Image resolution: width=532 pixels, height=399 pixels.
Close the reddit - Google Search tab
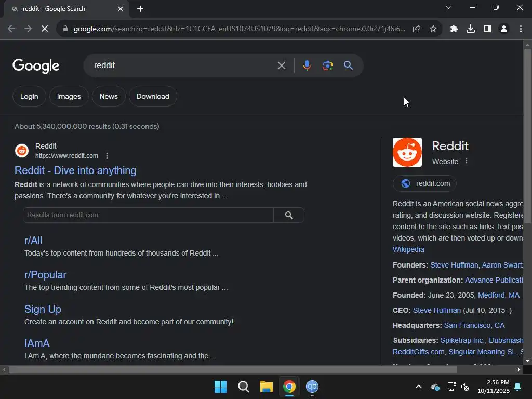[121, 9]
